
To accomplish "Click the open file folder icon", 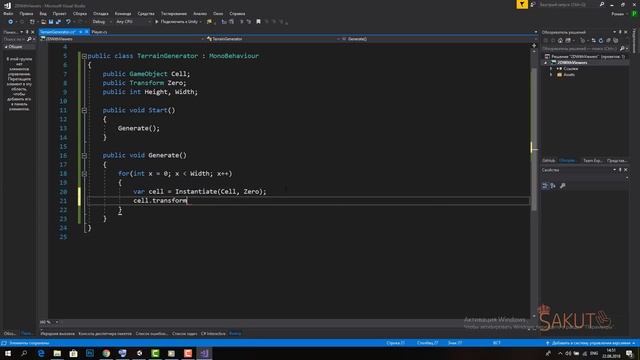I will (43, 22).
